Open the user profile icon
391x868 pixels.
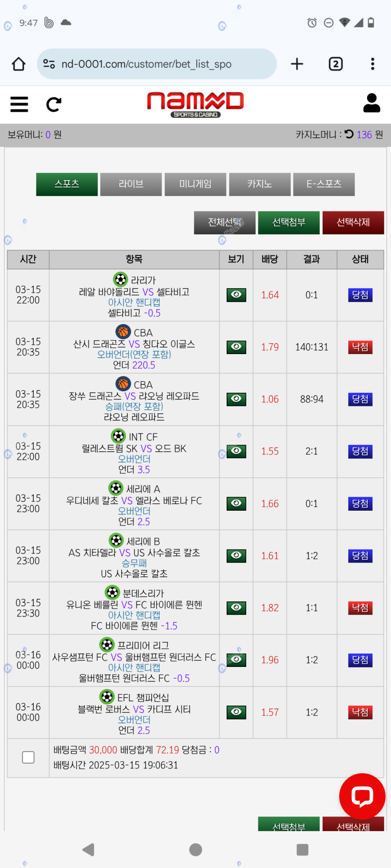click(x=372, y=103)
